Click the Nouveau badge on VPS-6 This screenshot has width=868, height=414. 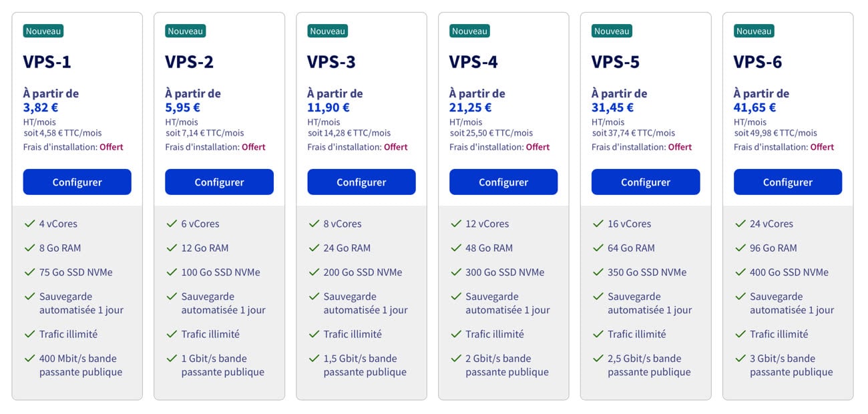tap(754, 31)
